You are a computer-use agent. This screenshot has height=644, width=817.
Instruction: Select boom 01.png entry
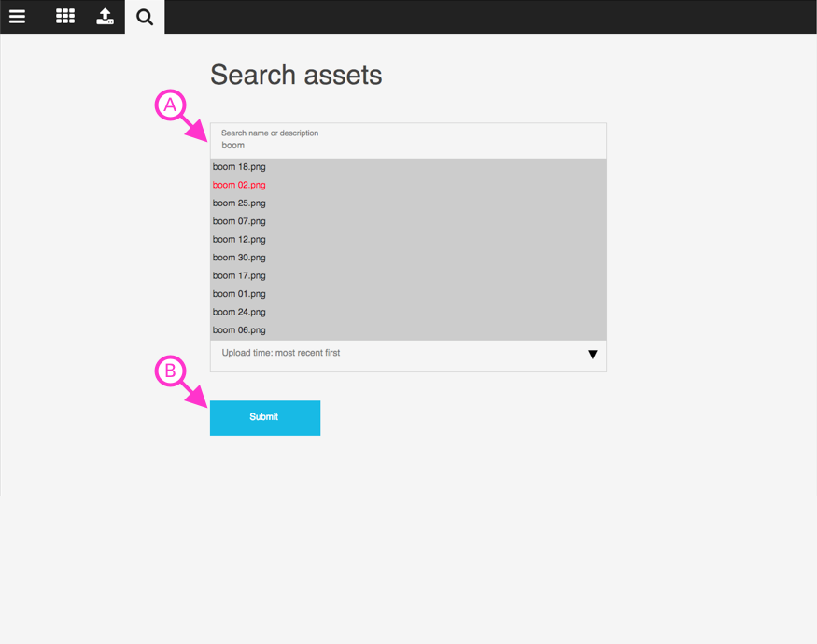point(408,294)
